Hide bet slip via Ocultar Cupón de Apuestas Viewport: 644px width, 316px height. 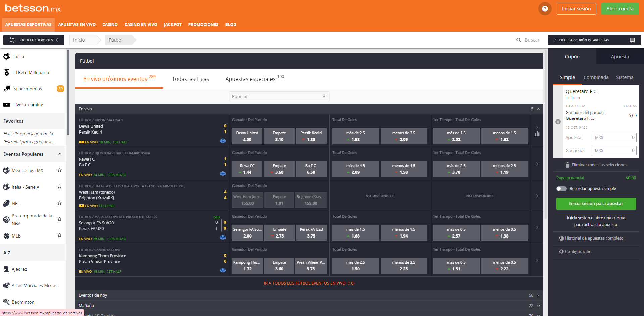pyautogui.click(x=594, y=40)
